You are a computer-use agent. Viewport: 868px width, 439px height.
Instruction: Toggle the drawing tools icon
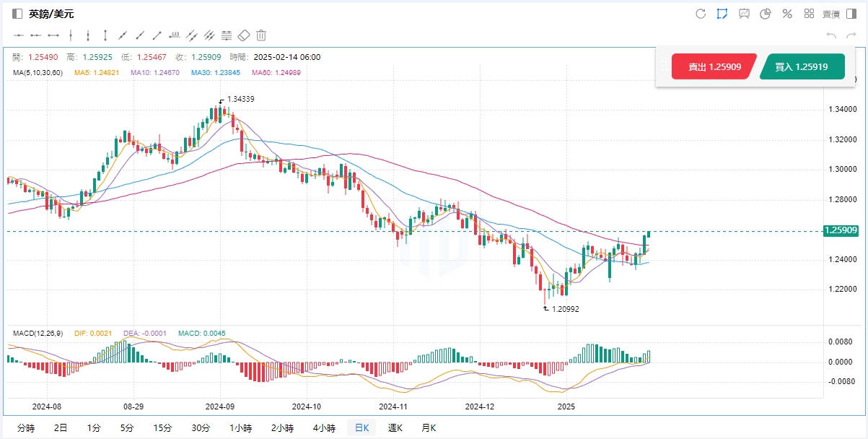[722, 14]
